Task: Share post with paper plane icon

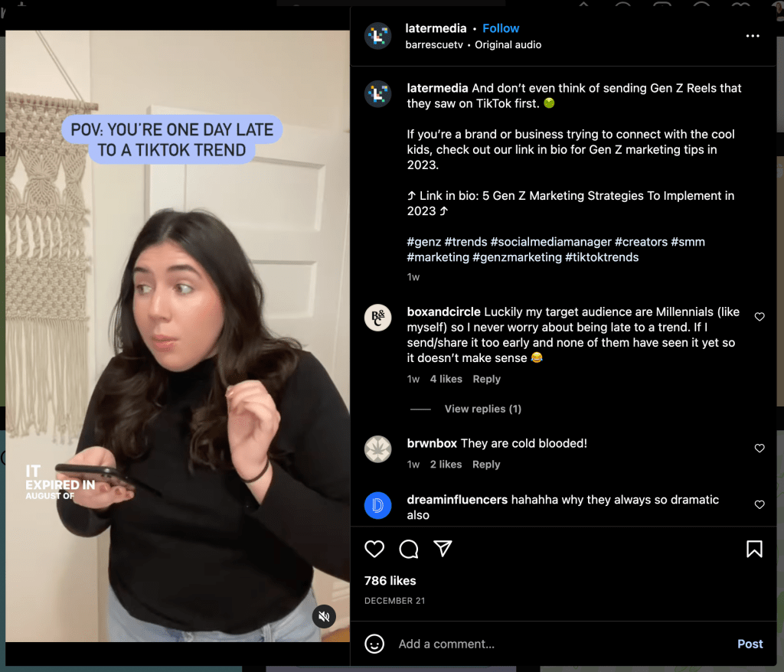Action: click(x=443, y=549)
